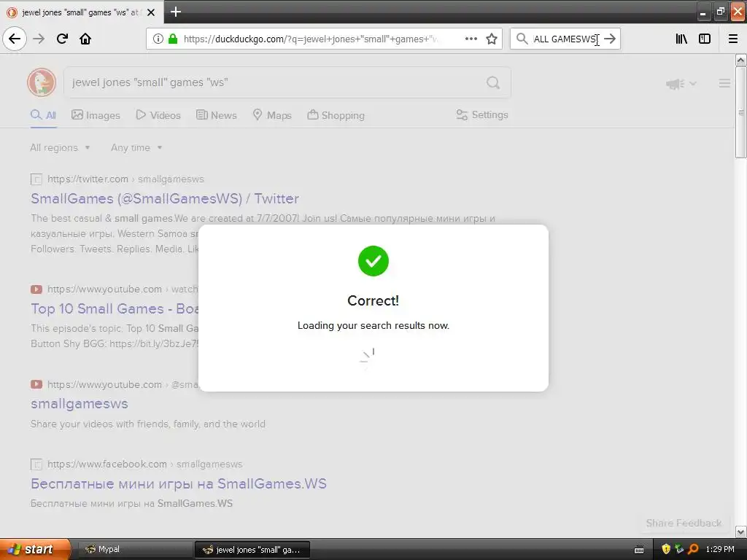Expand the All regions filter
Image resolution: width=747 pixels, height=560 pixels.
60,147
